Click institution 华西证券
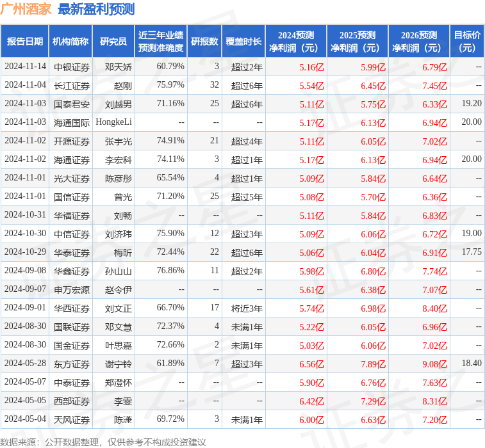Viewport: 485px width, 448px height. click(x=72, y=308)
